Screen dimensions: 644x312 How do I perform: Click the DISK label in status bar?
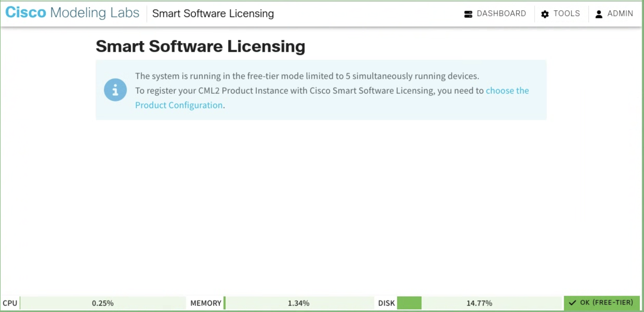point(386,303)
